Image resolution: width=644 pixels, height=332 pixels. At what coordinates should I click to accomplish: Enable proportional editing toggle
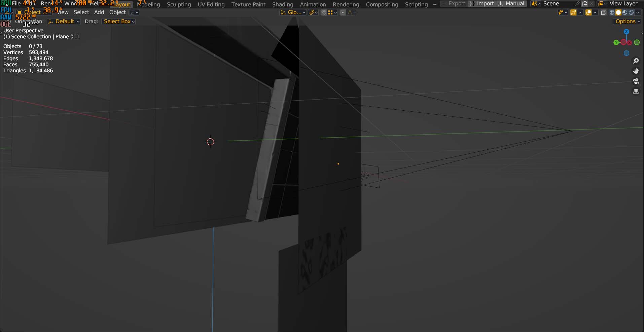click(x=343, y=12)
